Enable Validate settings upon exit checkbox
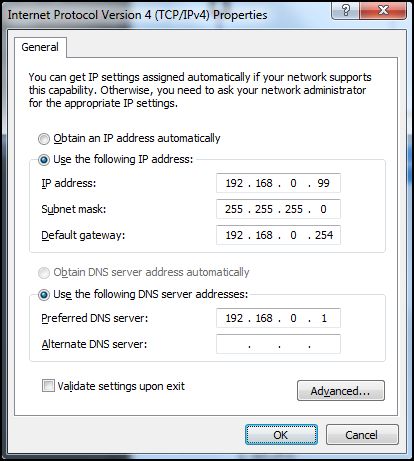 pyautogui.click(x=48, y=386)
